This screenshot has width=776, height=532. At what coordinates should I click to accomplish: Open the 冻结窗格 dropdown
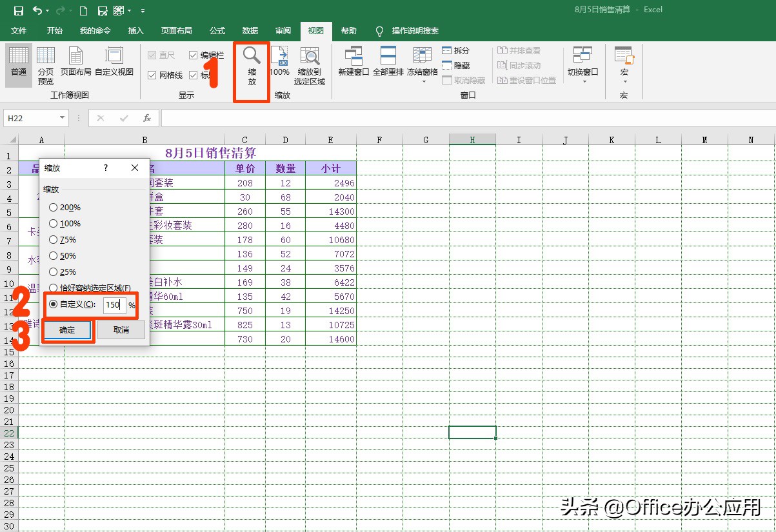pos(422,64)
